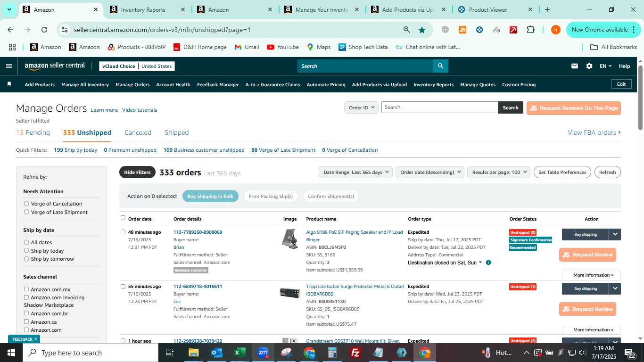Open Excel from the taskbar

click(x=239, y=353)
